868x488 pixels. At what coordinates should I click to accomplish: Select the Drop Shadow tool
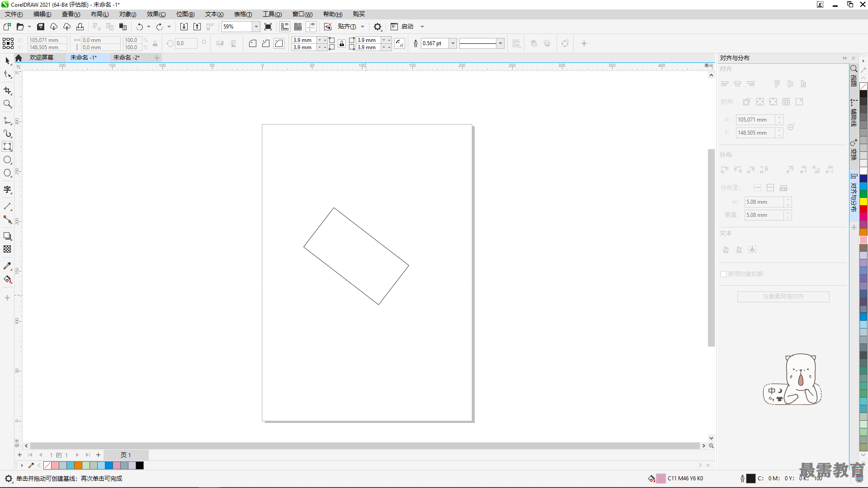[x=7, y=236]
